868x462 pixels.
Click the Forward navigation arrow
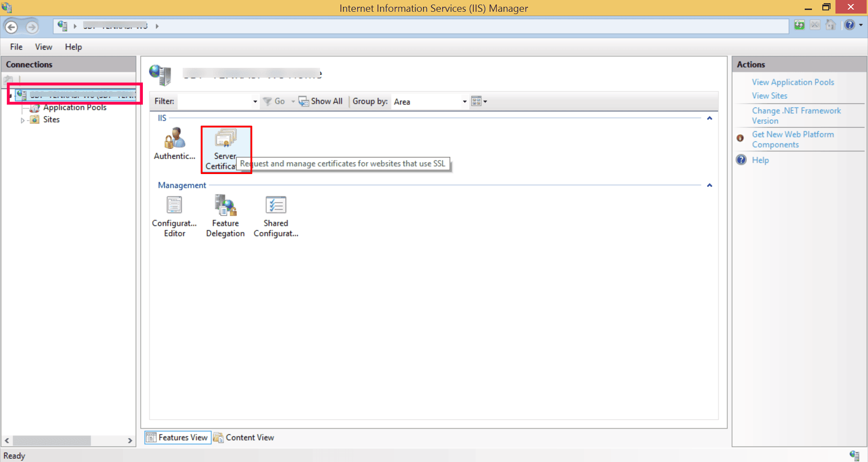pyautogui.click(x=32, y=27)
